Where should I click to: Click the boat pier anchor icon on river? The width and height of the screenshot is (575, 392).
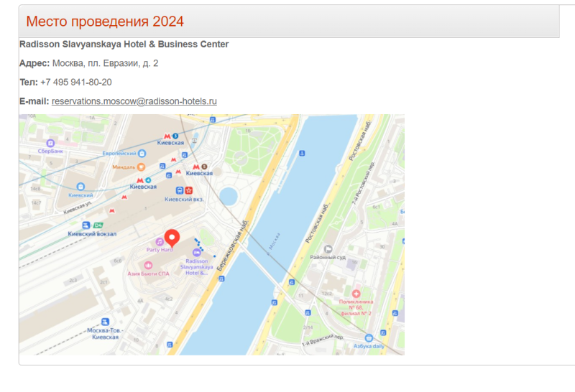pyautogui.click(x=302, y=153)
